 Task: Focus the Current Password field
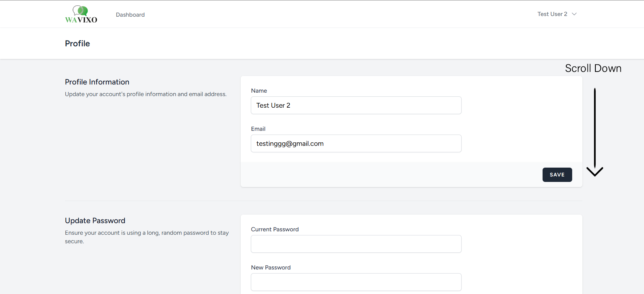(x=356, y=244)
